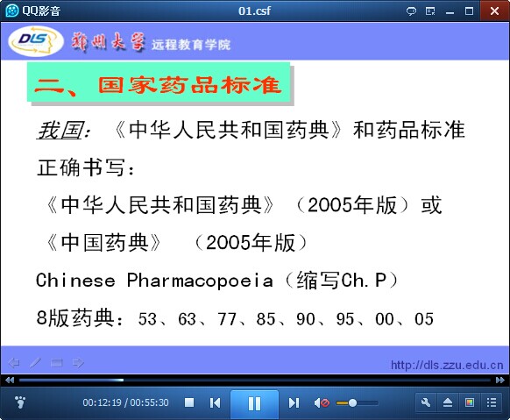
Task: Open the wrench settings tool
Action: [426, 402]
